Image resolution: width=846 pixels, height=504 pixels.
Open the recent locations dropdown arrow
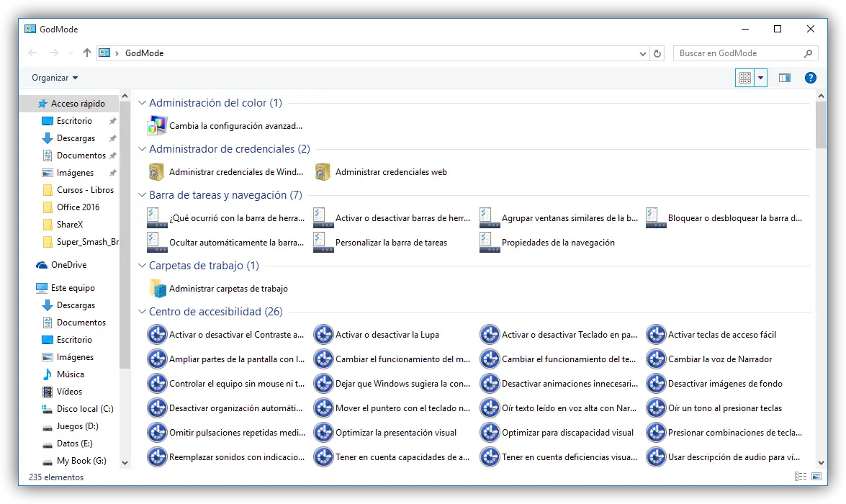[x=71, y=53]
